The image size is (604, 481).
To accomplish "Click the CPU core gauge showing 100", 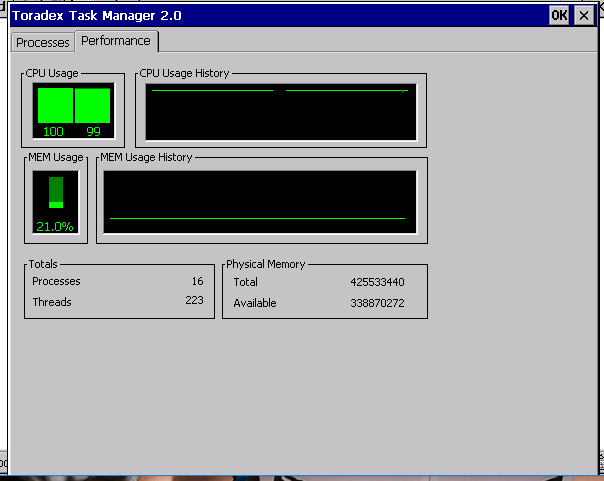I will coord(55,106).
